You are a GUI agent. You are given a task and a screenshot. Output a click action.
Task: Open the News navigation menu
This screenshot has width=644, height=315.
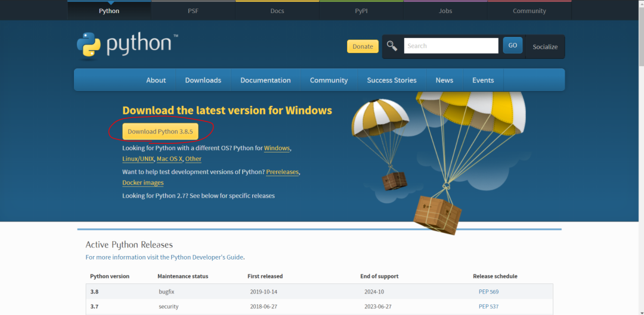(x=444, y=80)
